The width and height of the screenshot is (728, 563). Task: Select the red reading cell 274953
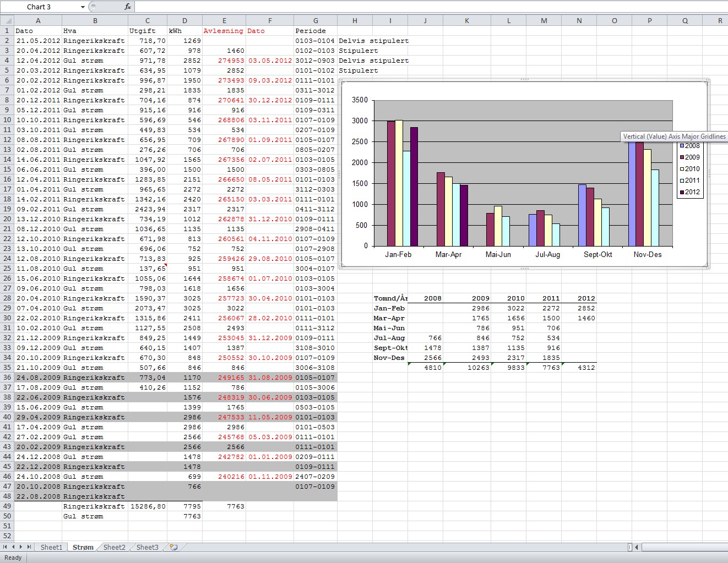point(224,61)
